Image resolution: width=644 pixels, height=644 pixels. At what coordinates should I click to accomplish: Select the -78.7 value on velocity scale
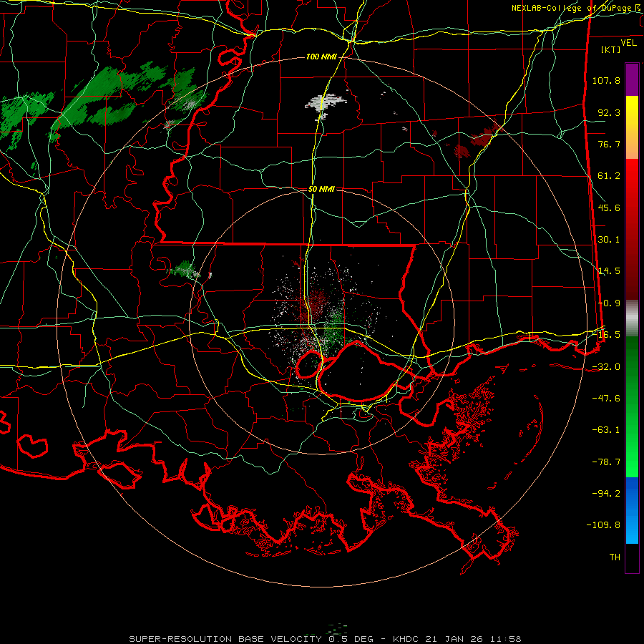coord(606,462)
